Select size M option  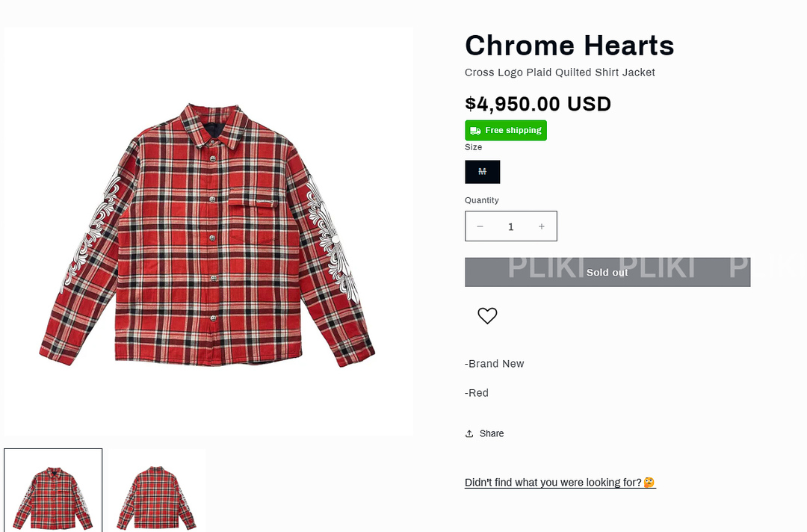pyautogui.click(x=482, y=172)
